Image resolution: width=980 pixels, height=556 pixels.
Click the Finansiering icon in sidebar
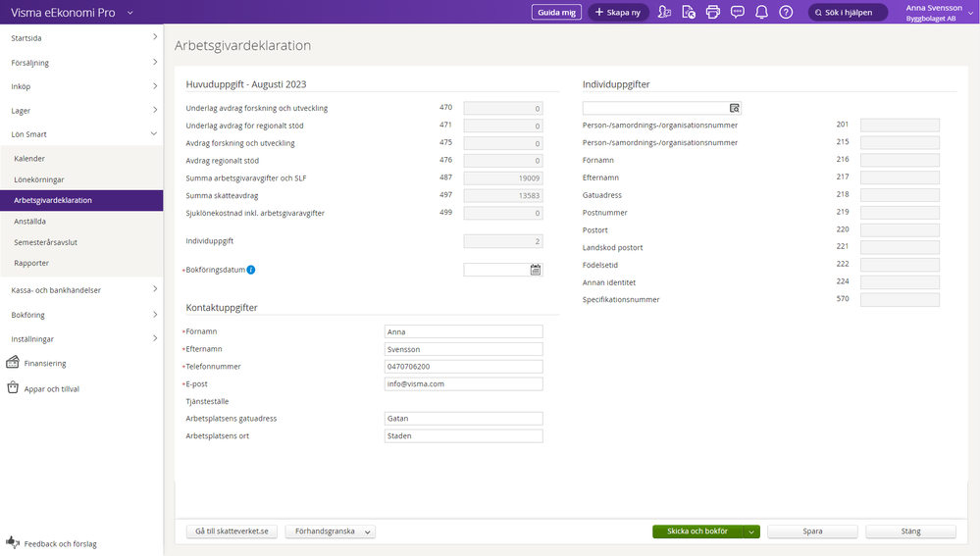point(13,363)
